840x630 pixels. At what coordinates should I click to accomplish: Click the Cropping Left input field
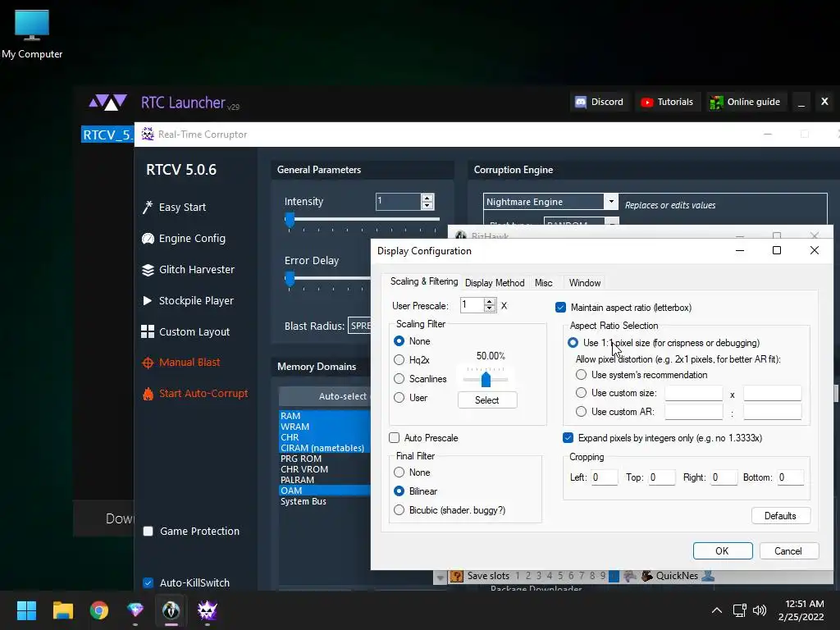tap(604, 477)
